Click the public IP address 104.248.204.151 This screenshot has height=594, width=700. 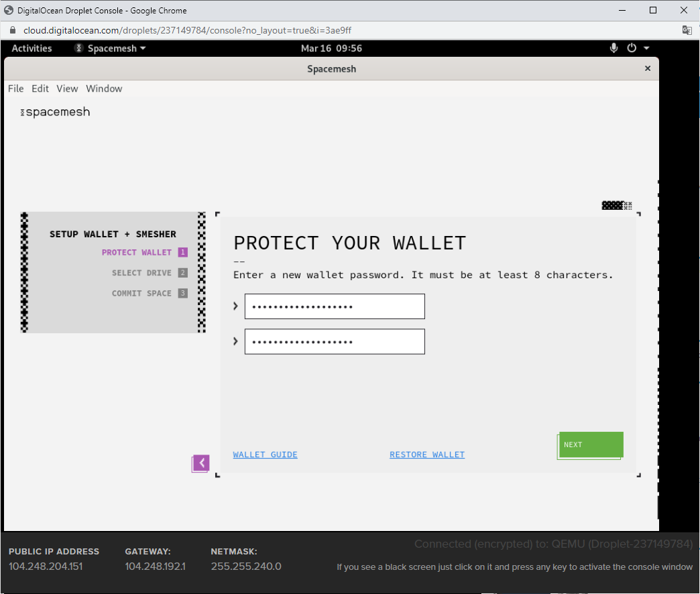(x=46, y=567)
